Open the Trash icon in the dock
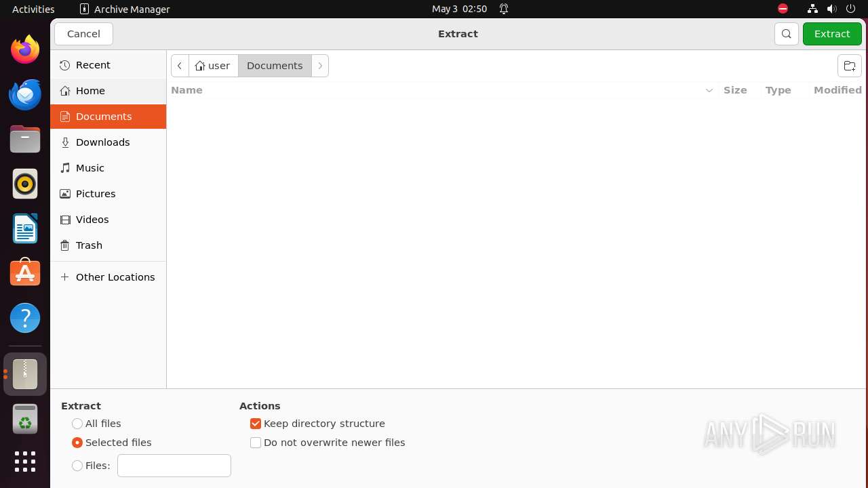Viewport: 868px width, 488px height. [x=25, y=419]
